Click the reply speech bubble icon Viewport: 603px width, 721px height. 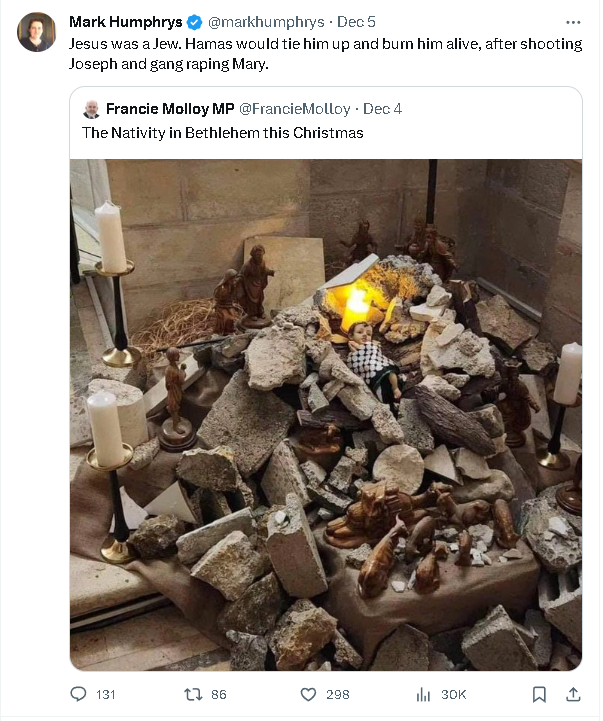click(80, 694)
